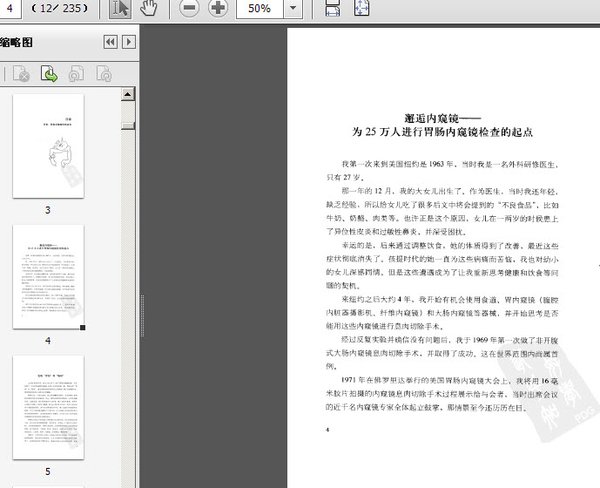Select the page 4 thumbnail
Image resolution: width=600 pixels, height=488 pixels.
point(48,277)
